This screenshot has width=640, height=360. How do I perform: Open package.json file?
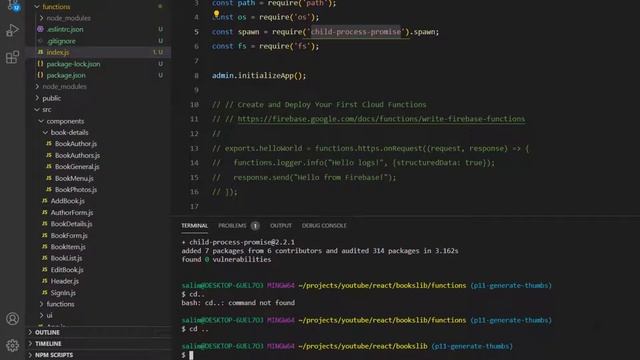66,75
